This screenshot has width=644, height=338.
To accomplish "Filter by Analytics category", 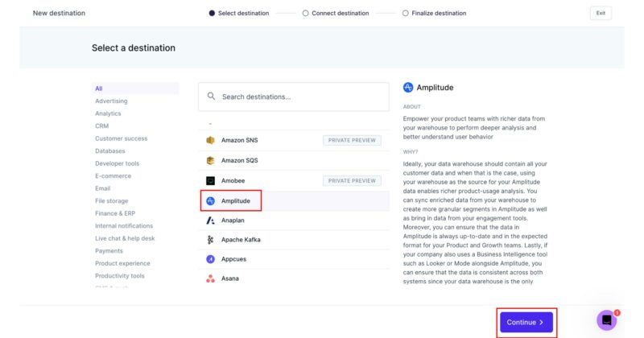I will pos(108,113).
